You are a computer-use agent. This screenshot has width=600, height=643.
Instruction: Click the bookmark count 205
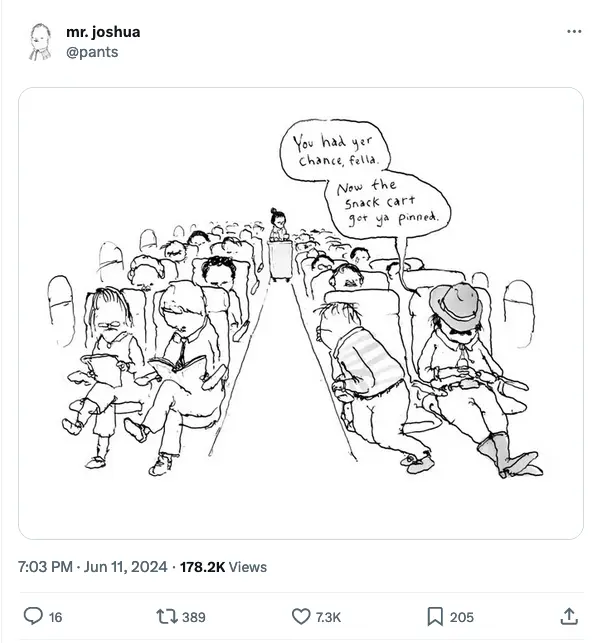tap(461, 618)
